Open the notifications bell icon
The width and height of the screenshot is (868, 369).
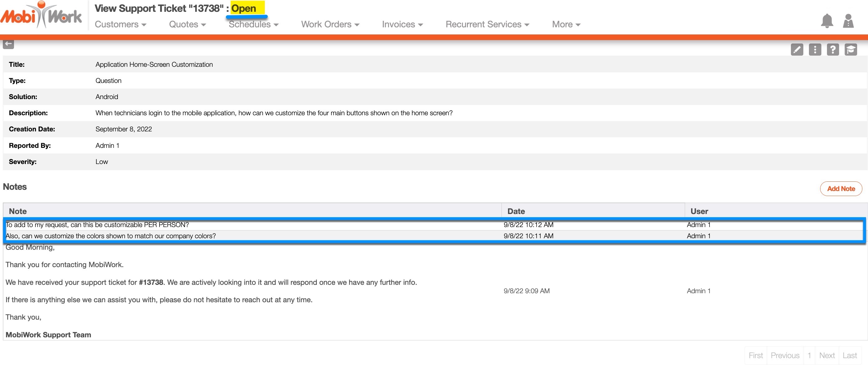pos(827,21)
